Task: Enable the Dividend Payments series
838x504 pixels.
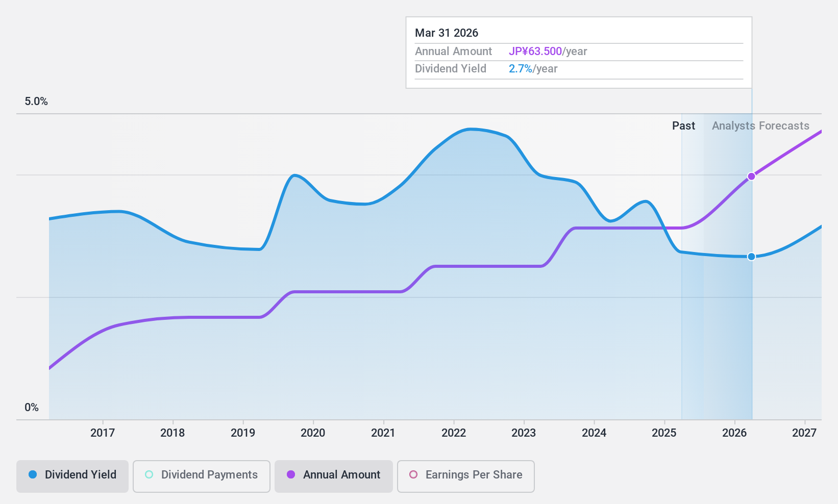Action: (202, 476)
